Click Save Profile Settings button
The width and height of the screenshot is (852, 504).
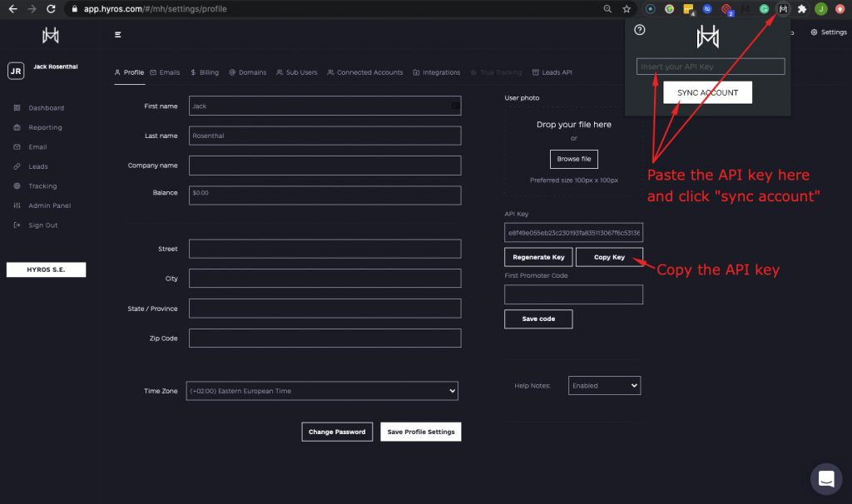[420, 432]
